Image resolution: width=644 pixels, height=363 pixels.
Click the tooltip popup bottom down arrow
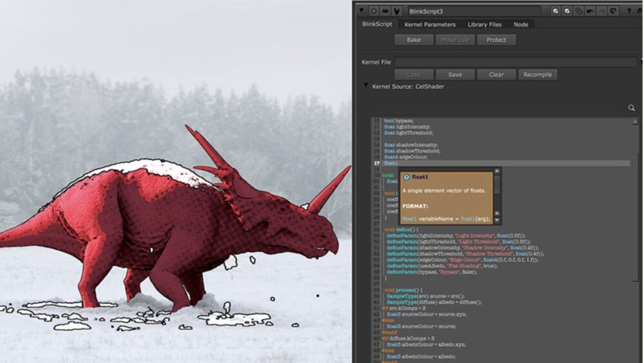(497, 221)
